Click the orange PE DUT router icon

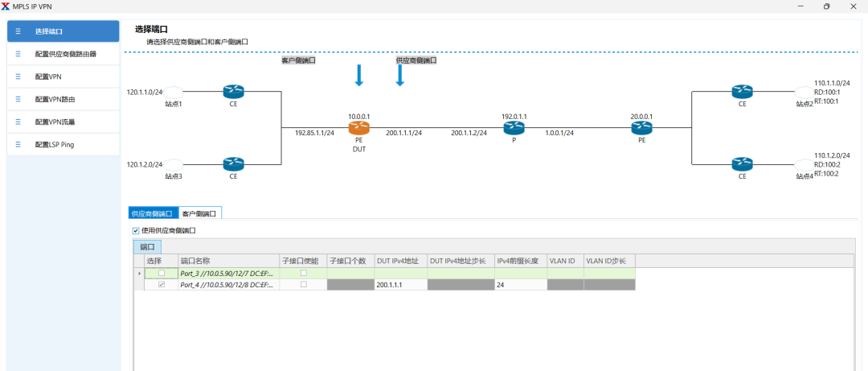(x=358, y=129)
